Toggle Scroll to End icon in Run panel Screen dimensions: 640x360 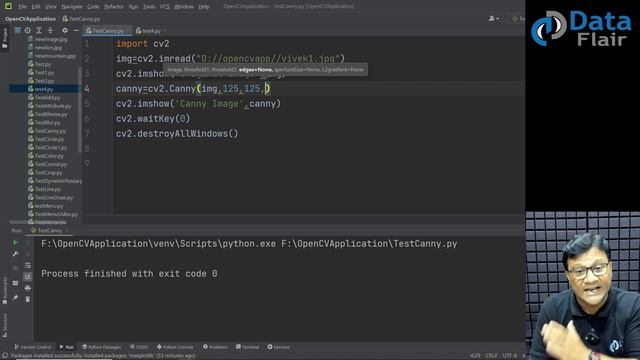(27, 277)
